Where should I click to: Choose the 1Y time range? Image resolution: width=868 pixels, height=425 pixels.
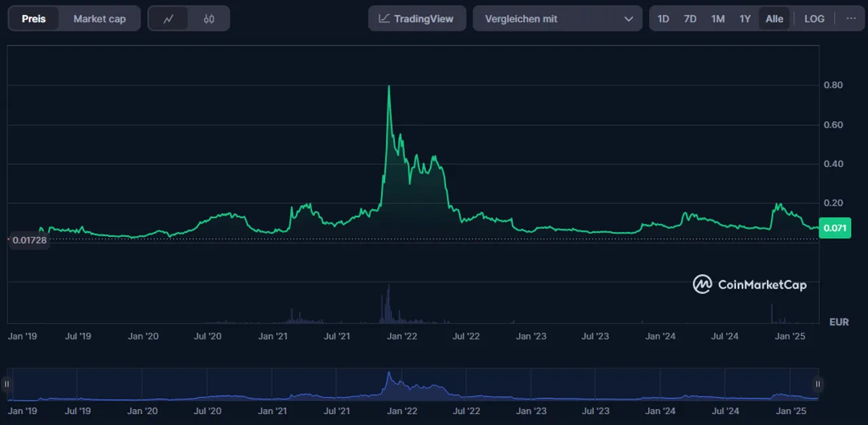(745, 19)
